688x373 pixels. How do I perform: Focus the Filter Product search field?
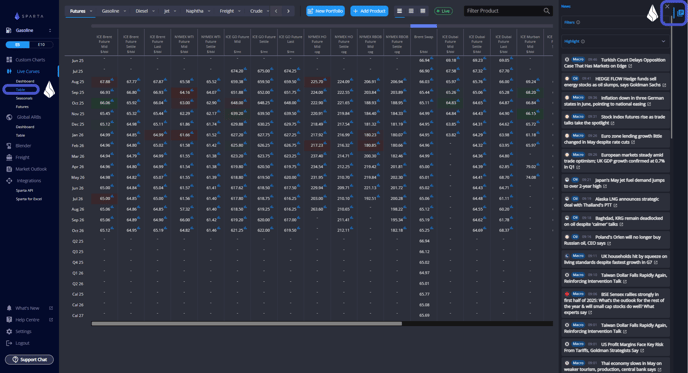[508, 11]
